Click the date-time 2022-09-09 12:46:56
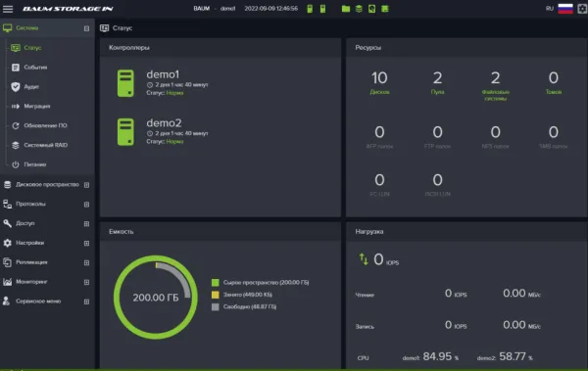 tap(271, 9)
